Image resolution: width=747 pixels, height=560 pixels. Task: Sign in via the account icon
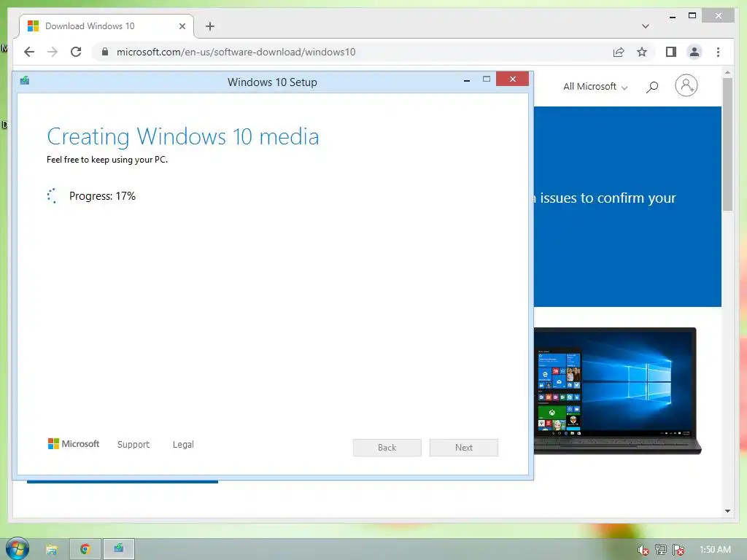[686, 86]
